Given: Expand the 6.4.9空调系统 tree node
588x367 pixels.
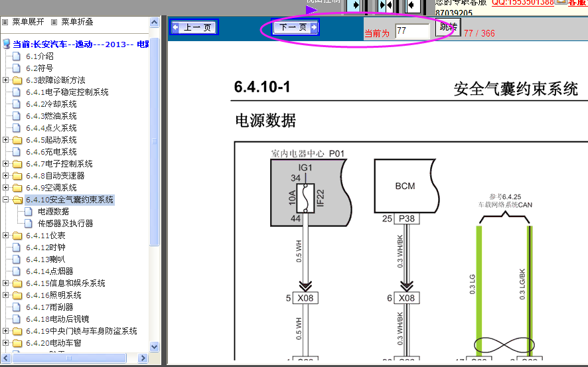Looking at the screenshot, I should tap(5, 187).
